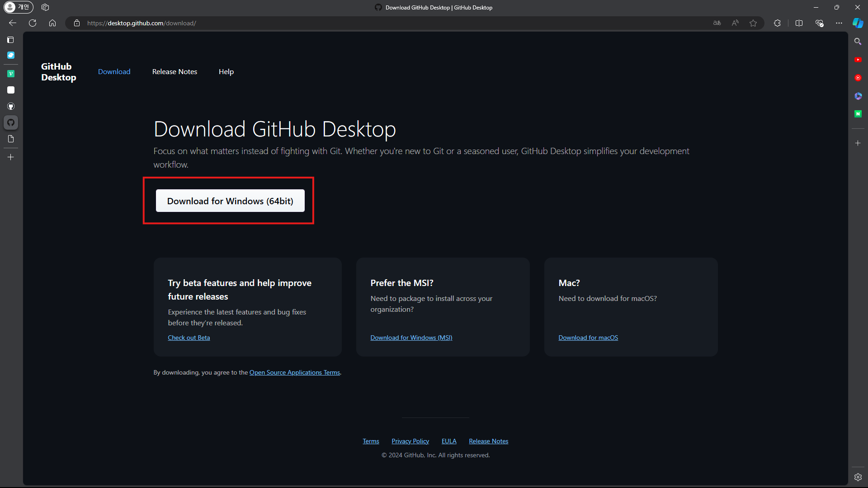The image size is (868, 488).
Task: Click the Download for macOS link
Action: [588, 338]
